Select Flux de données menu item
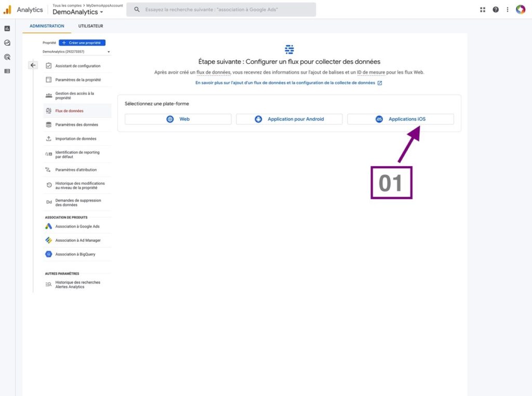The image size is (532, 396). (x=77, y=111)
